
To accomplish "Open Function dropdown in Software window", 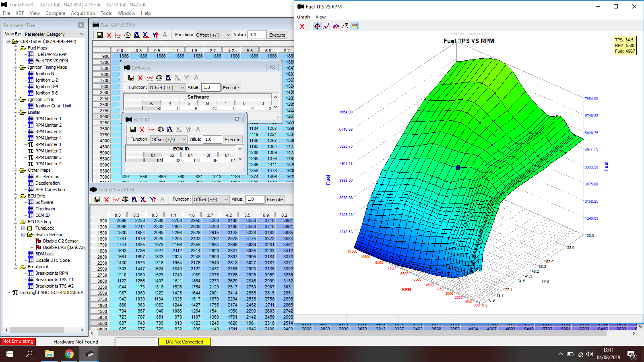I will pyautogui.click(x=167, y=88).
